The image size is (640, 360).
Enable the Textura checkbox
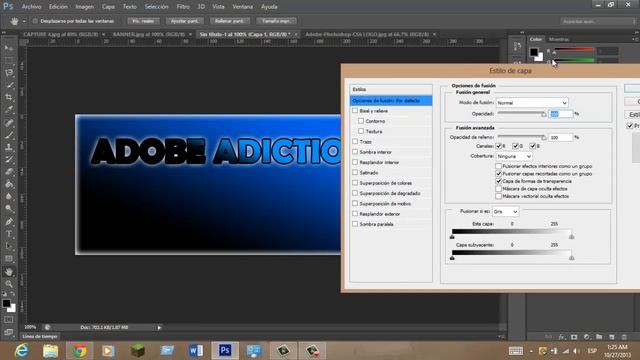(x=361, y=131)
